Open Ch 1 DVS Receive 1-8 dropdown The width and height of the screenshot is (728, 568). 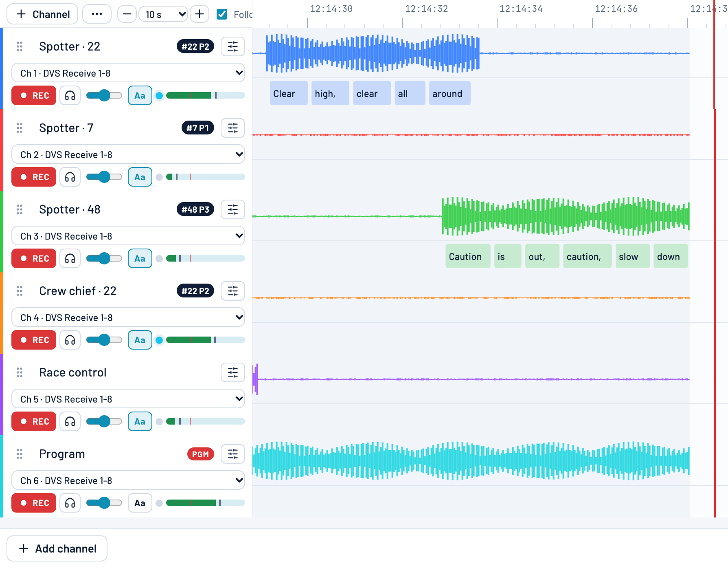pyautogui.click(x=128, y=73)
